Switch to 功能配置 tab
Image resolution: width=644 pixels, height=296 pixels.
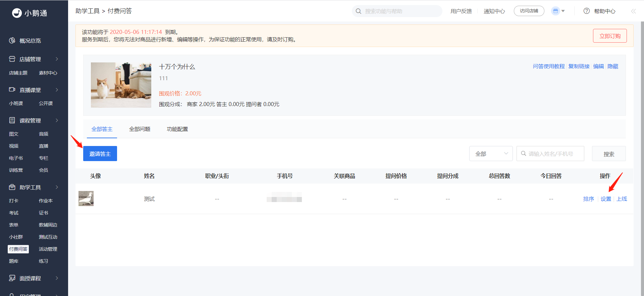coord(177,129)
